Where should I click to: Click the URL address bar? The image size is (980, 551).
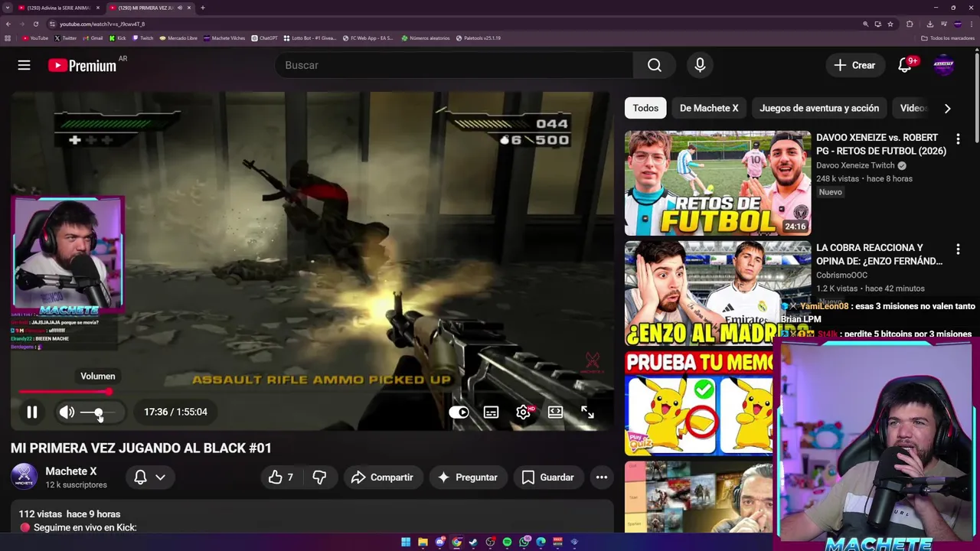pos(452,24)
